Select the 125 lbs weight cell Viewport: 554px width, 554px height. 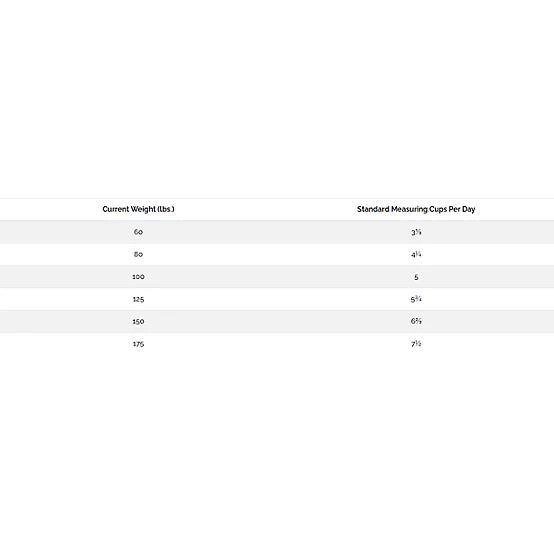(138, 299)
